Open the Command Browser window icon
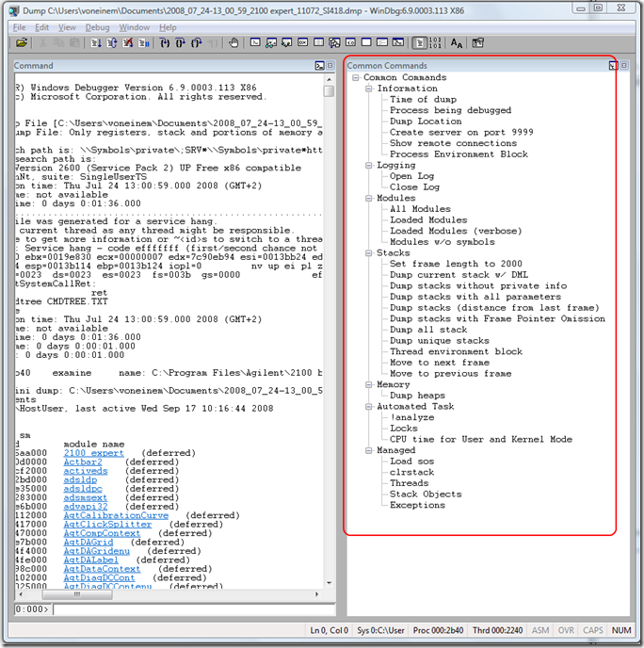The width and height of the screenshot is (644, 648). coord(398,42)
